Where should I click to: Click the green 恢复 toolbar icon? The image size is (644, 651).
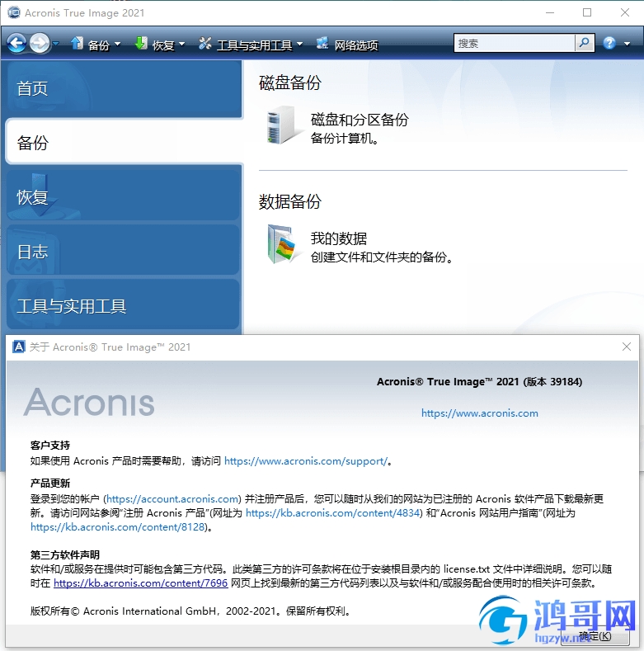[x=141, y=43]
